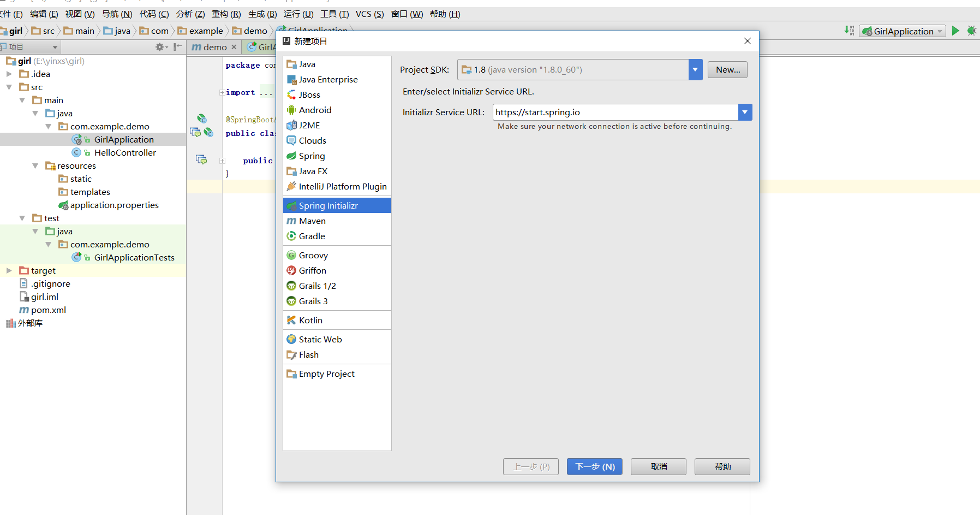Open 工具 (T) menu
Screen dimensions: 980x515
(334, 14)
